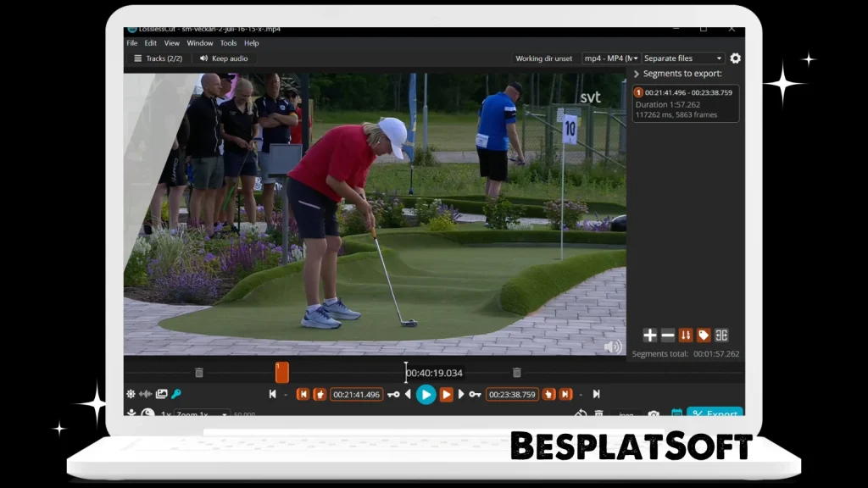The height and width of the screenshot is (488, 868).
Task: Click the Tracks (2/2) button
Action: pos(158,58)
